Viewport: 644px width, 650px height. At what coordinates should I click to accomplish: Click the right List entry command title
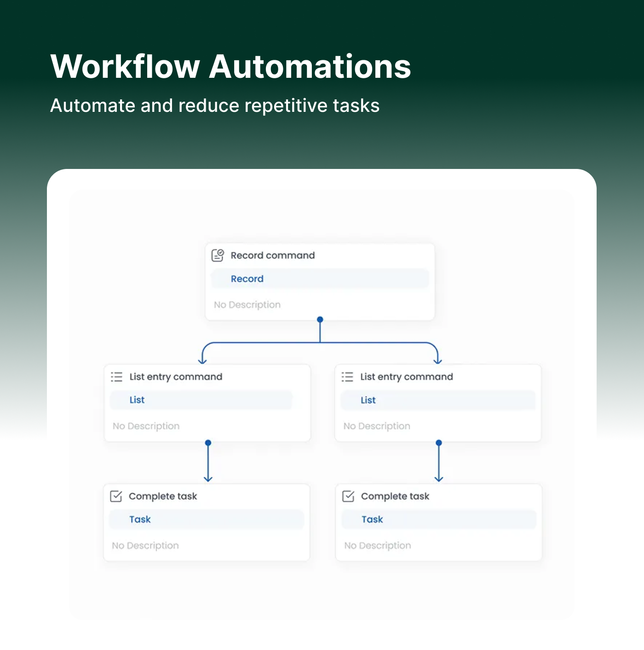[407, 377]
